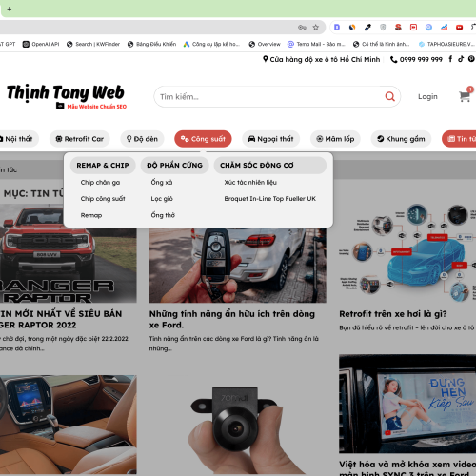This screenshot has height=476, width=476.
Task: Choose Lọc gió from dropdown
Action: click(x=162, y=199)
